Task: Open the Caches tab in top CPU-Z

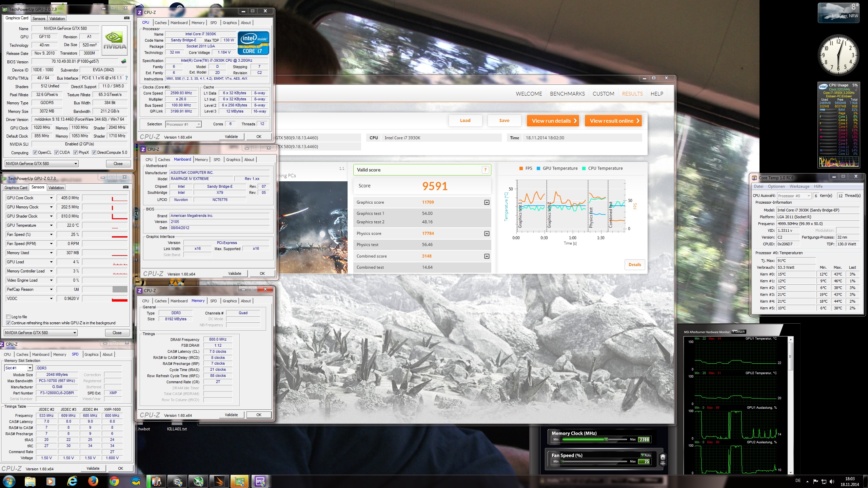Action: tap(160, 23)
